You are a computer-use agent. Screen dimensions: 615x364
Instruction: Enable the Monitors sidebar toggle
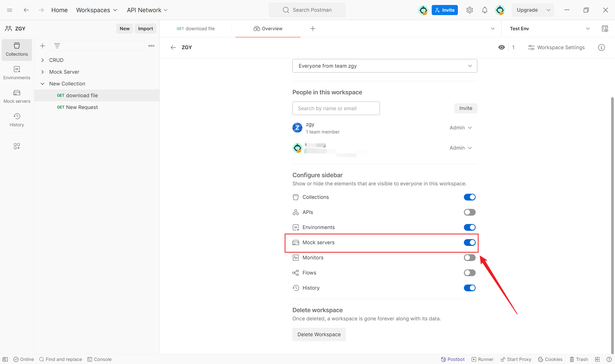click(470, 258)
